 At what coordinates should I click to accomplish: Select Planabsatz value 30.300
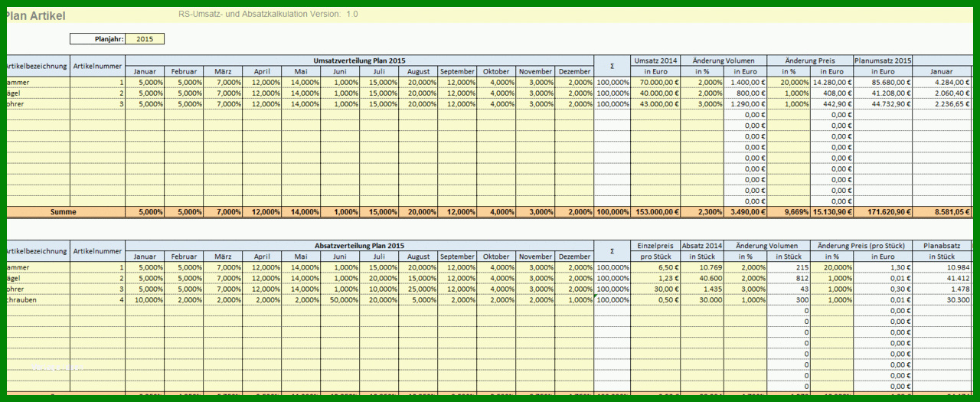[941, 299]
